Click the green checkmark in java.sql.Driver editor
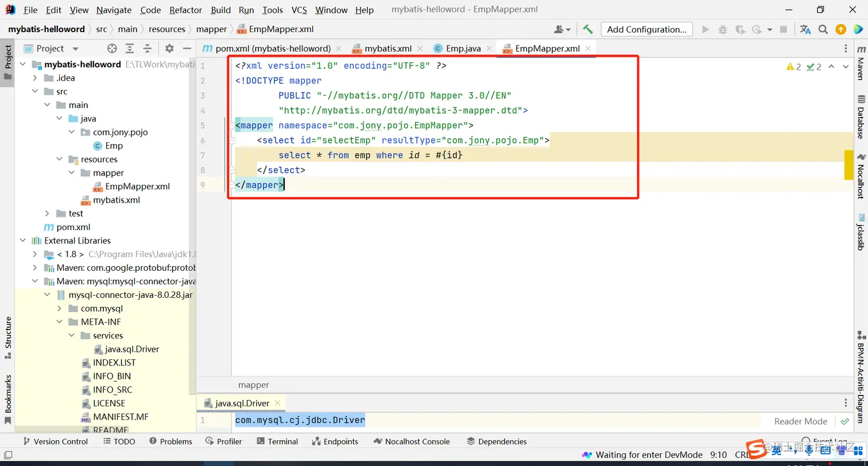 tap(844, 421)
